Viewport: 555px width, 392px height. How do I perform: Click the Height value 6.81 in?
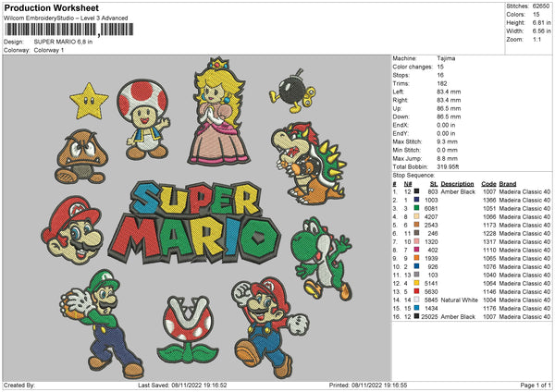pyautogui.click(x=541, y=22)
